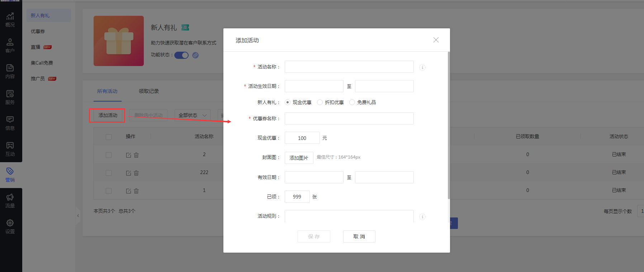This screenshot has height=272, width=644.
Task: Focus the 活动生效日期 start date field
Action: (314, 86)
